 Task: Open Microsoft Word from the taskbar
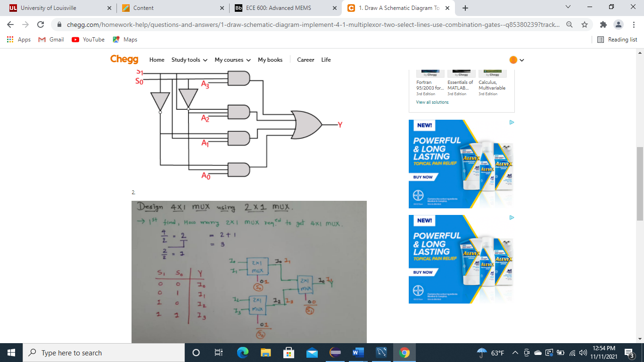pos(358,353)
